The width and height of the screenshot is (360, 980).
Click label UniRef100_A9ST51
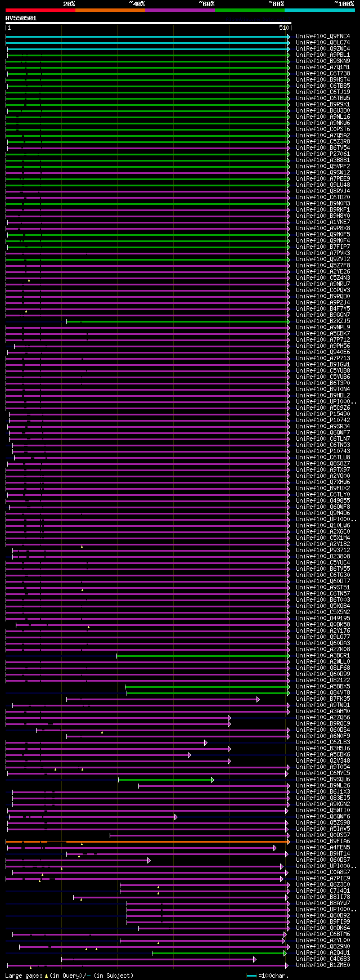click(x=323, y=588)
